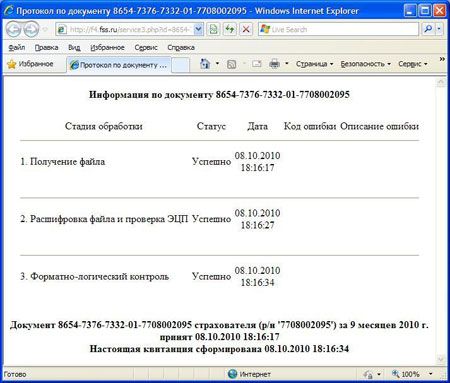Click the RSS feeds icon
This screenshot has height=383, width=450.
click(231, 64)
